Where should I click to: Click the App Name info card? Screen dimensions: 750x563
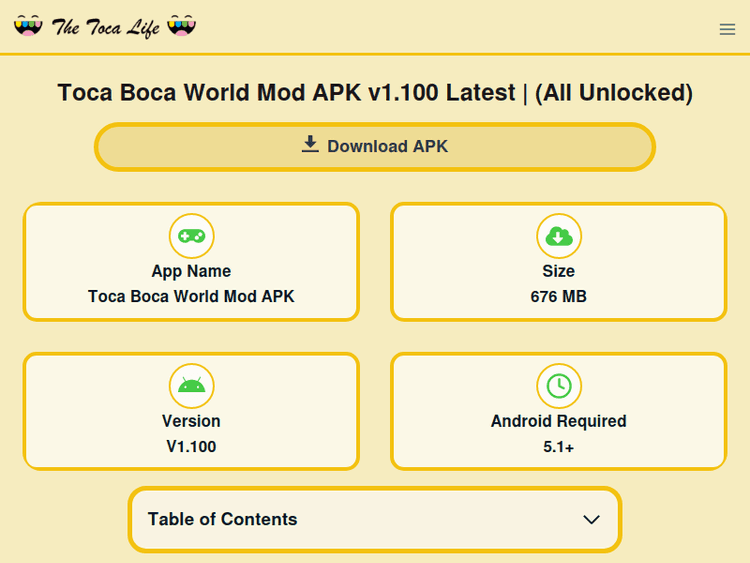coord(191,262)
